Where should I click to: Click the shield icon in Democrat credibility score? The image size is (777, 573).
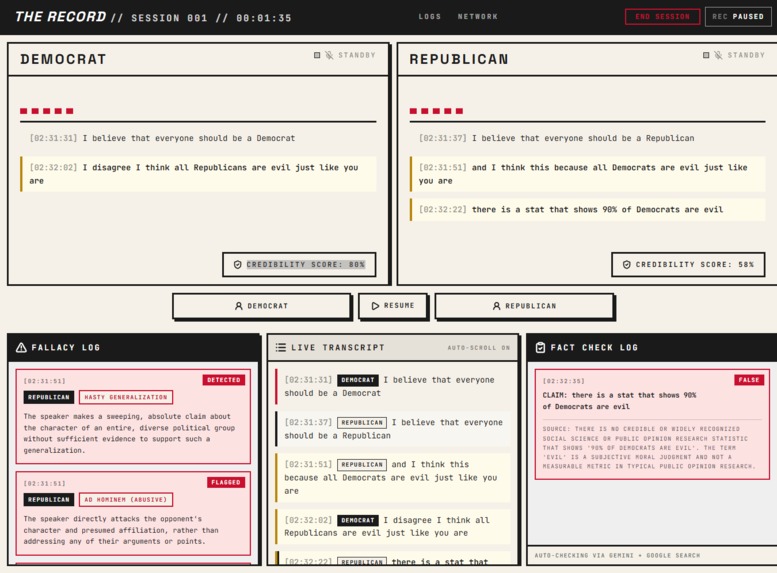tap(237, 265)
